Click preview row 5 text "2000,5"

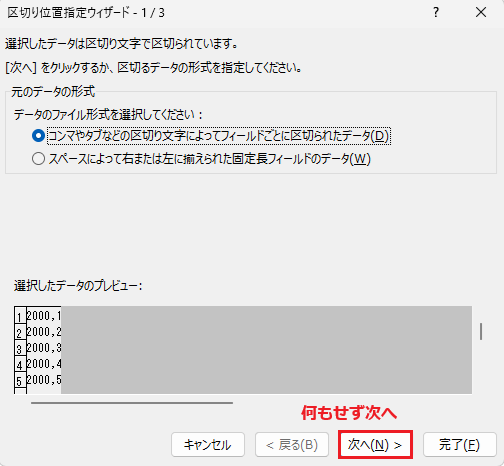point(44,379)
